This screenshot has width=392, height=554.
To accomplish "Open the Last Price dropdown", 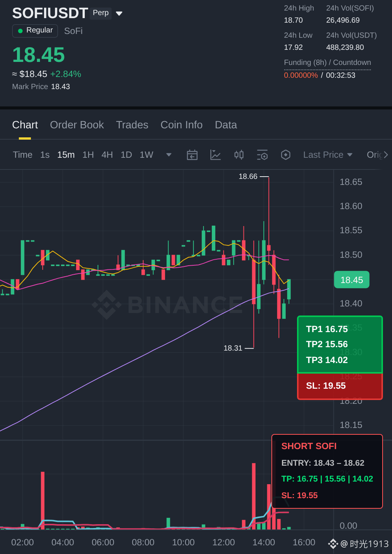I will click(x=328, y=155).
